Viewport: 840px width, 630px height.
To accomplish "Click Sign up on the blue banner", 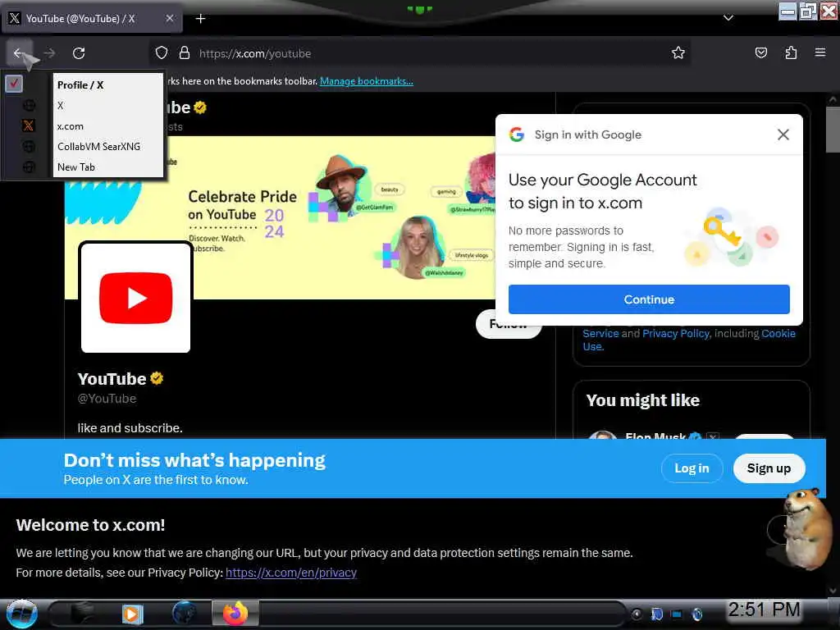I will click(x=769, y=468).
